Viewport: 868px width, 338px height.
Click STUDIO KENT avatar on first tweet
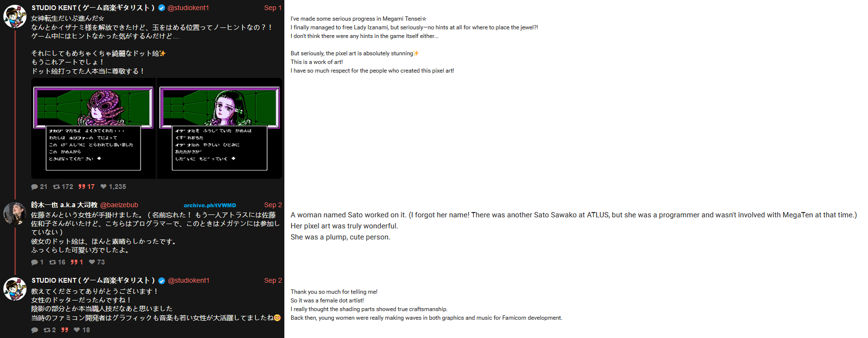(15, 16)
